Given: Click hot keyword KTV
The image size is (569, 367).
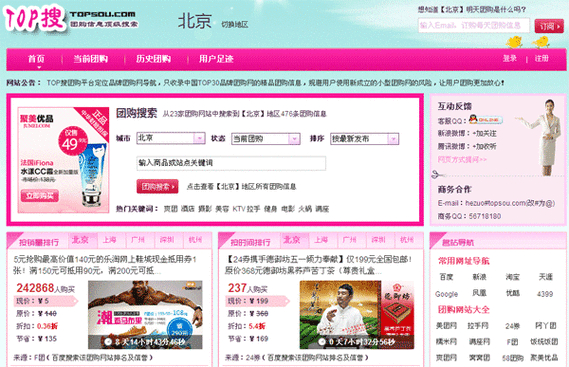Looking at the screenshot, I should pos(239,209).
